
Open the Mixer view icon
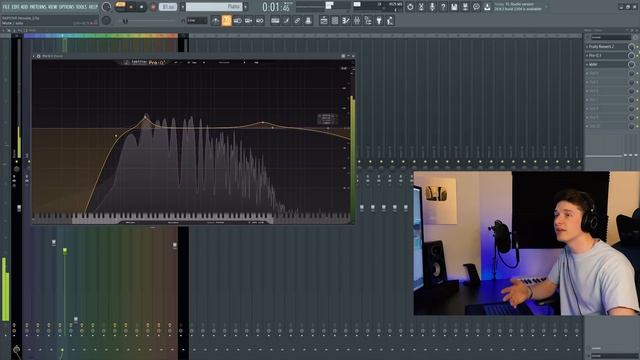[x=357, y=20]
